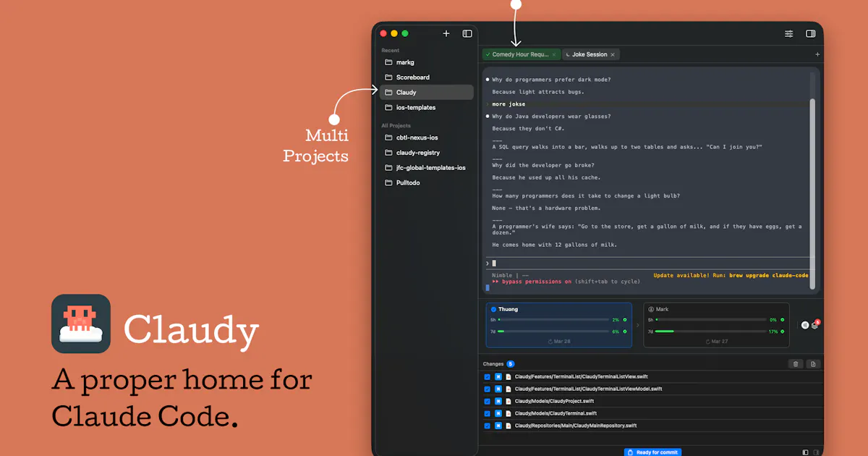The image size is (868, 456).
Task: Open the markg project folder
Action: (426, 62)
